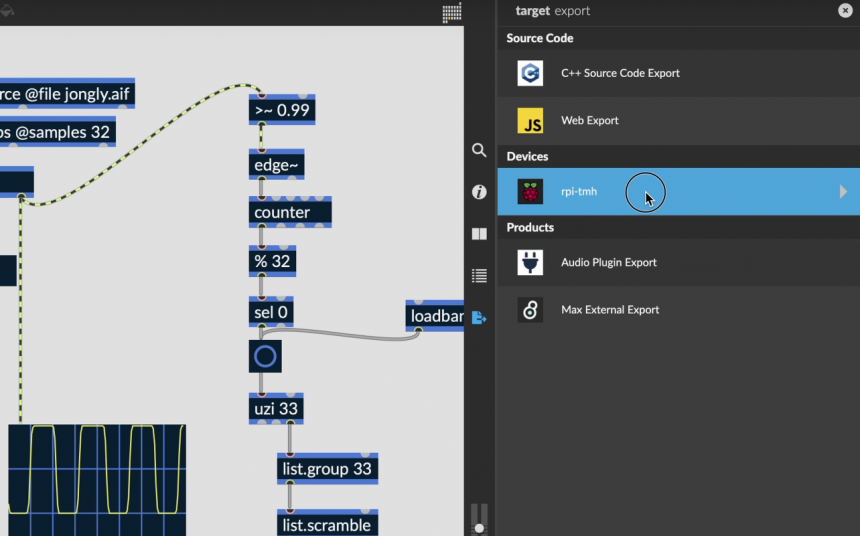Open the reference book icon in the sidebar
This screenshot has height=536, width=860.
pos(479,234)
